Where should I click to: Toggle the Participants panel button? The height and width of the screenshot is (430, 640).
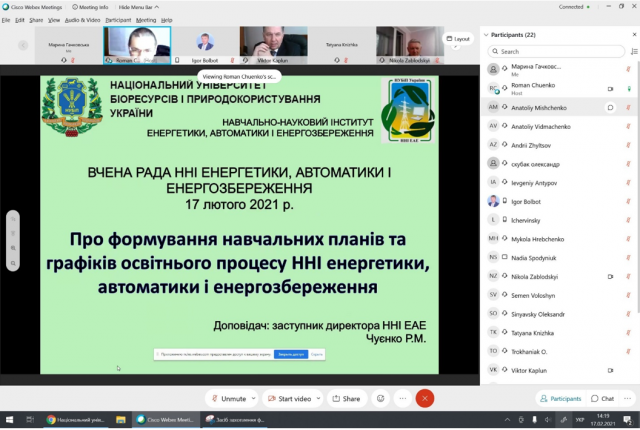[561, 399]
